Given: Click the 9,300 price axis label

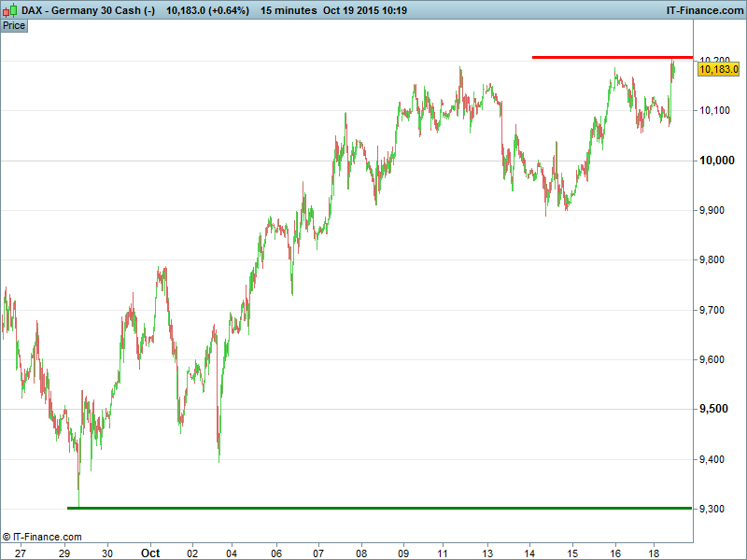Looking at the screenshot, I should click(716, 509).
